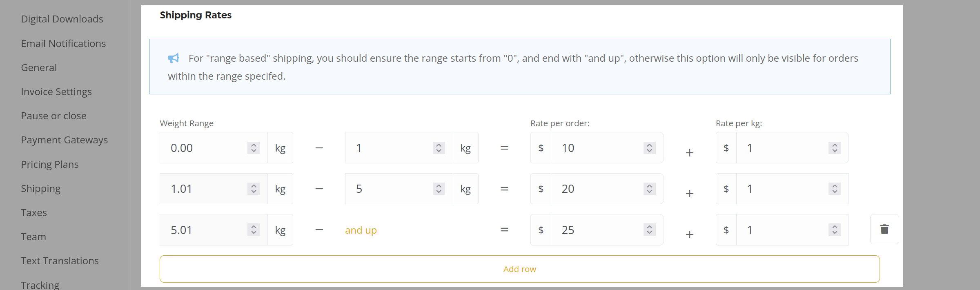Click stepper on the $20 rate field

click(x=649, y=189)
